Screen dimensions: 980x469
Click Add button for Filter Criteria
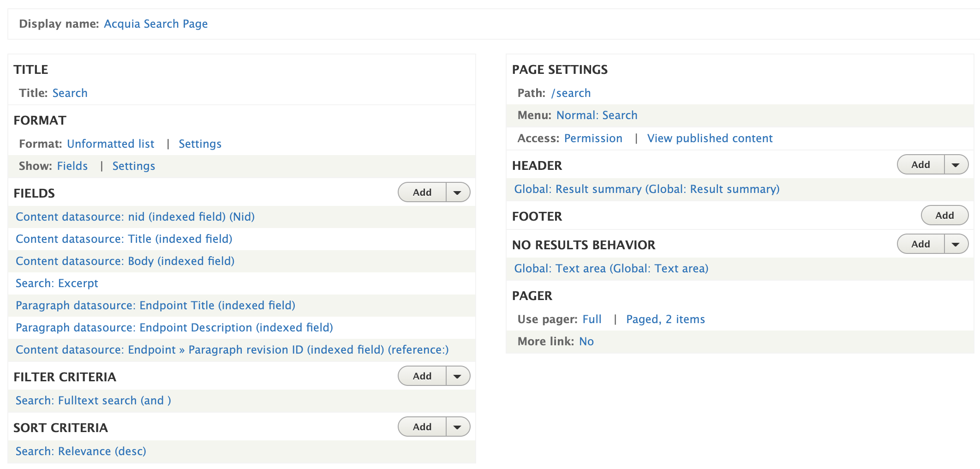pyautogui.click(x=422, y=376)
